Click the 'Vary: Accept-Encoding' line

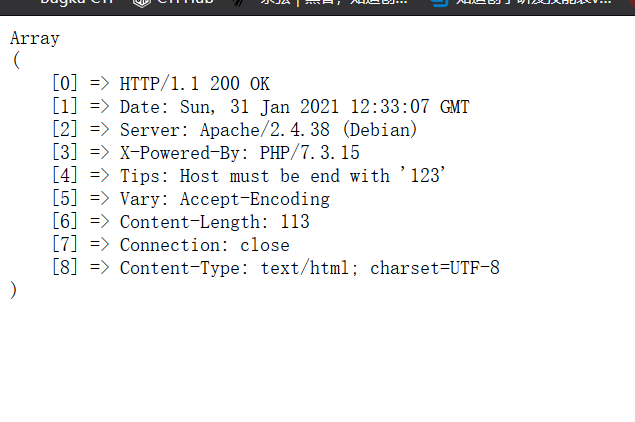click(x=225, y=199)
